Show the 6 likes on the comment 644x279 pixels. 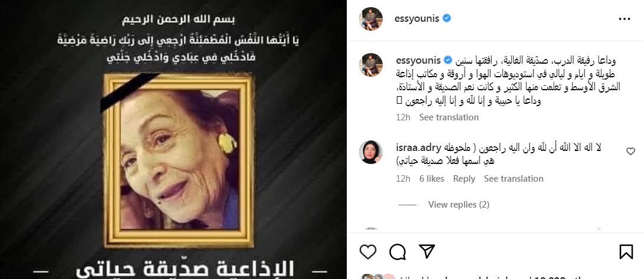(432, 179)
